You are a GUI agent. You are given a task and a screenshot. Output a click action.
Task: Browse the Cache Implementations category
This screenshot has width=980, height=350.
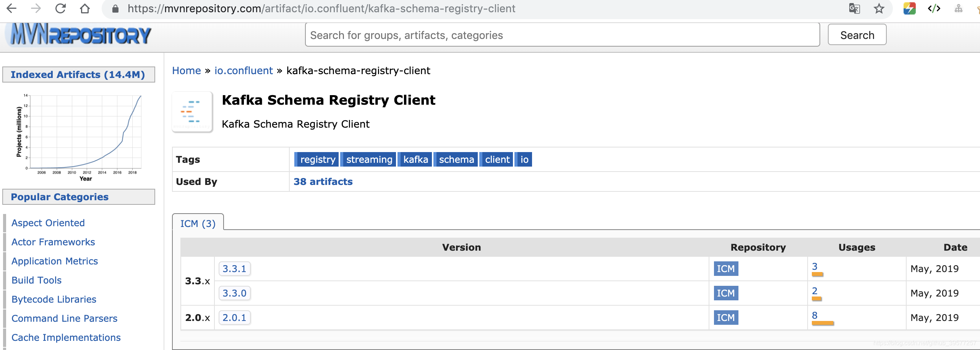pyautogui.click(x=66, y=337)
